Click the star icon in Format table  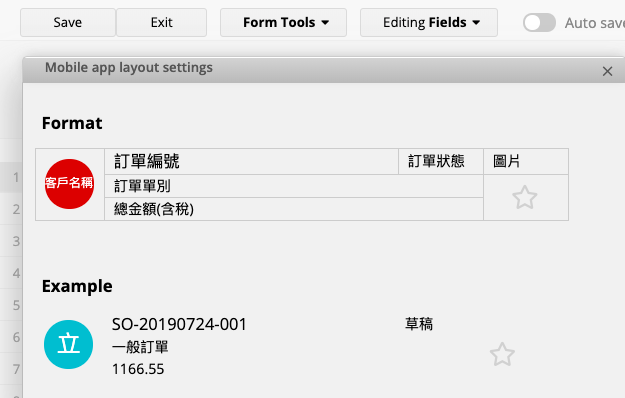click(525, 197)
